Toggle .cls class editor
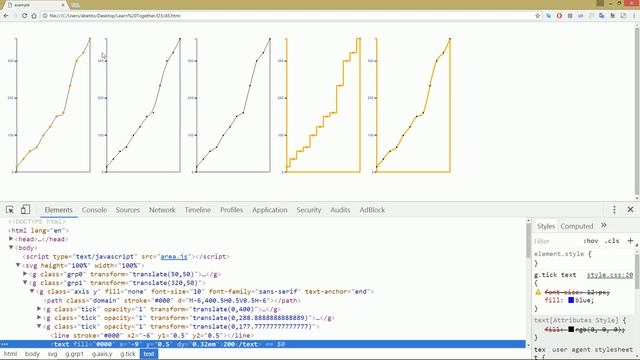Image resolution: width=640 pixels, height=360 pixels. (612, 241)
